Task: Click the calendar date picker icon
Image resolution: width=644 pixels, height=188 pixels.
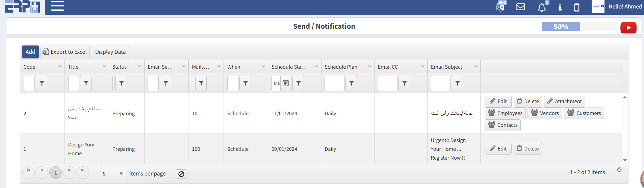Action: point(286,84)
